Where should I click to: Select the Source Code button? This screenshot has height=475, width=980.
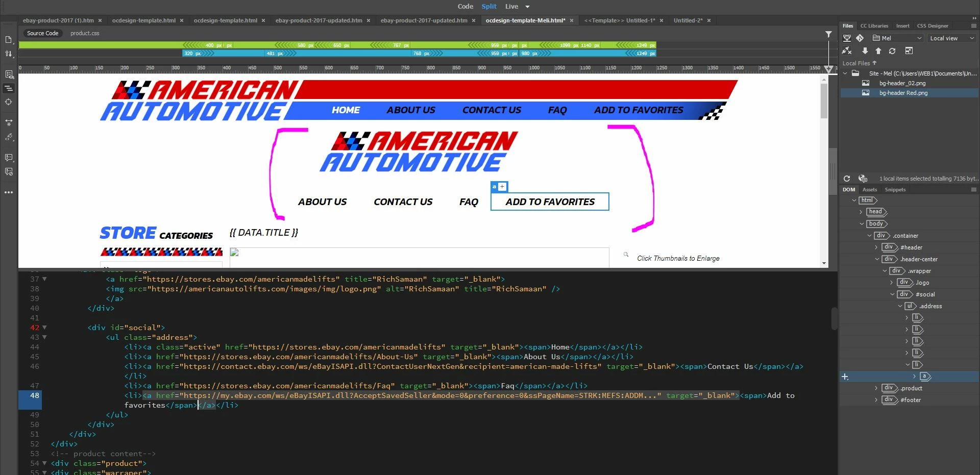coord(43,33)
